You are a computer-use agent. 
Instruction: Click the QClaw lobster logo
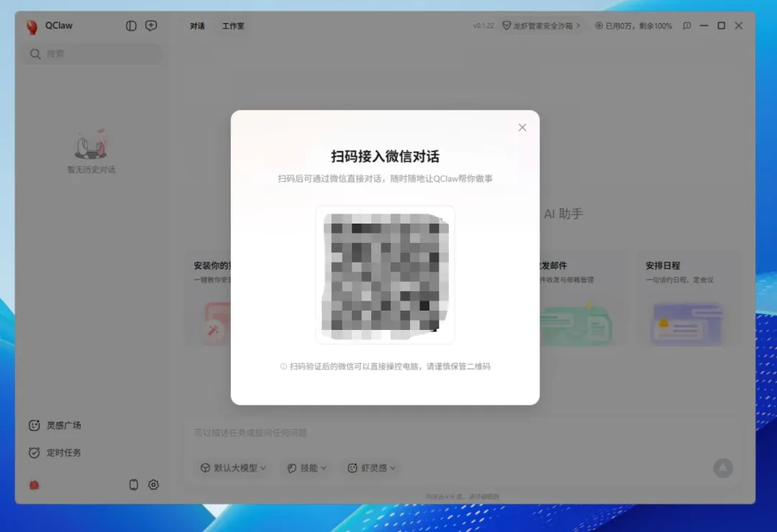pos(32,27)
